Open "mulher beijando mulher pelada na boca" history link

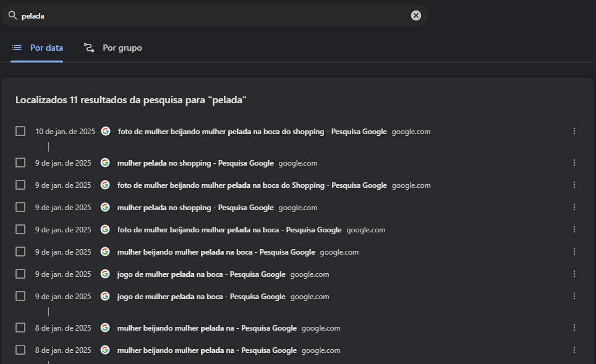(216, 252)
